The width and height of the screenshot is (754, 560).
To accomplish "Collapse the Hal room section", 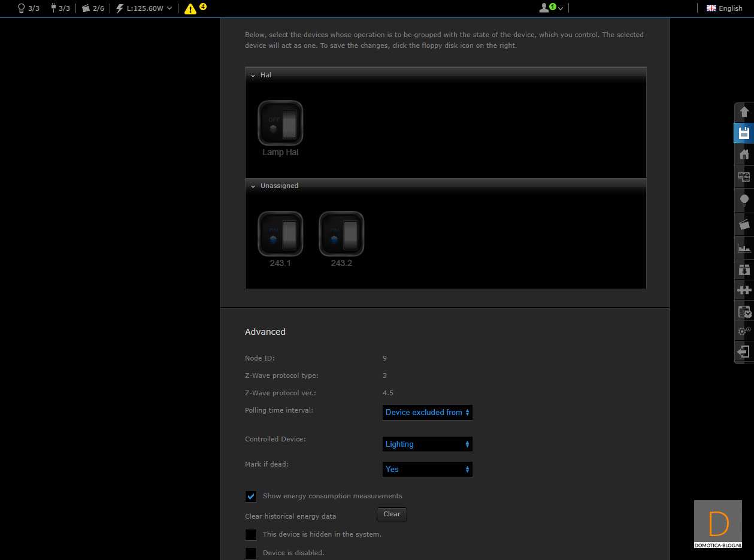I will (253, 75).
